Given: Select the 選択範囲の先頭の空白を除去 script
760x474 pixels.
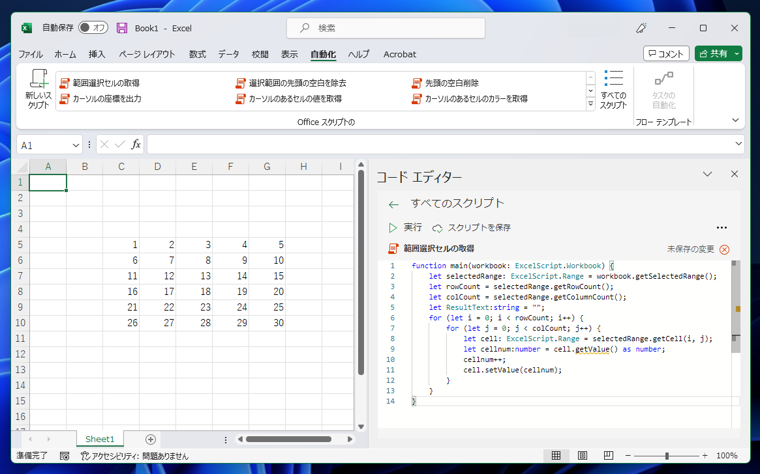Looking at the screenshot, I should pyautogui.click(x=291, y=83).
